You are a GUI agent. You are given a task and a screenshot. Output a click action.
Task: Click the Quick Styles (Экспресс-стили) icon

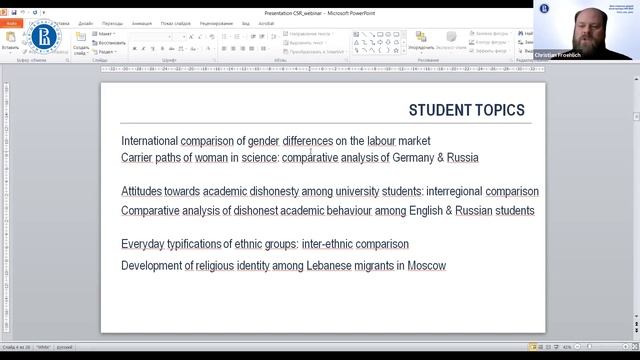451,37
